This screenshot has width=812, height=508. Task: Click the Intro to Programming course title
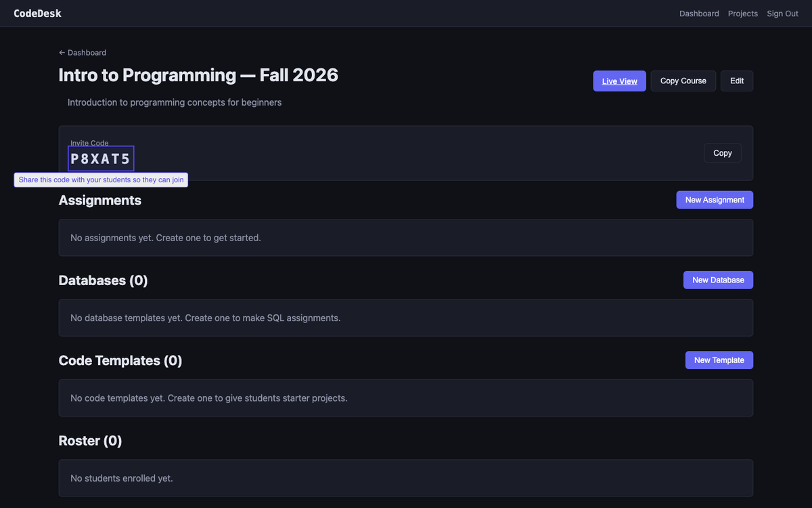tap(198, 75)
